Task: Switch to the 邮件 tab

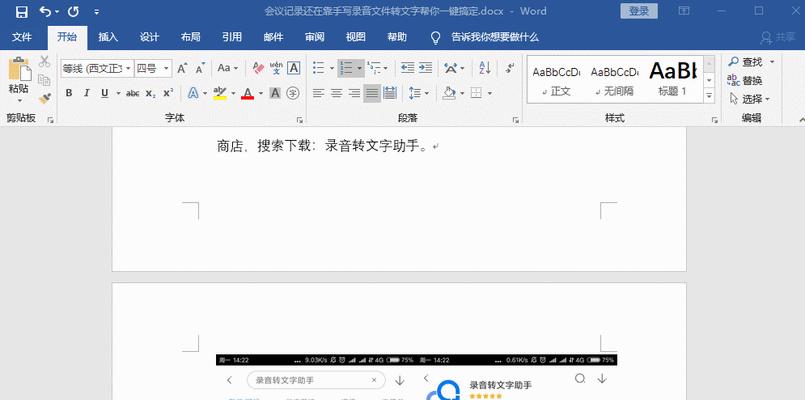Action: (273, 37)
